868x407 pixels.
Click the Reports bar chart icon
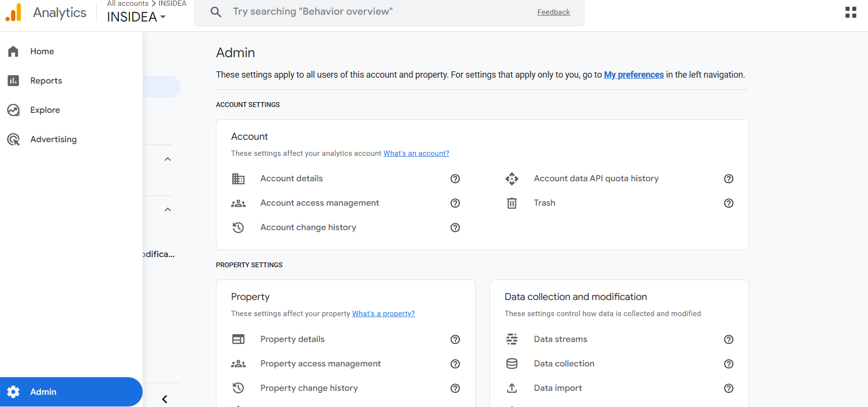13,81
